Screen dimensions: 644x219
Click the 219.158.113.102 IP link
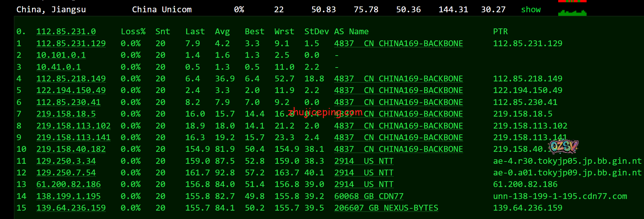(x=73, y=126)
